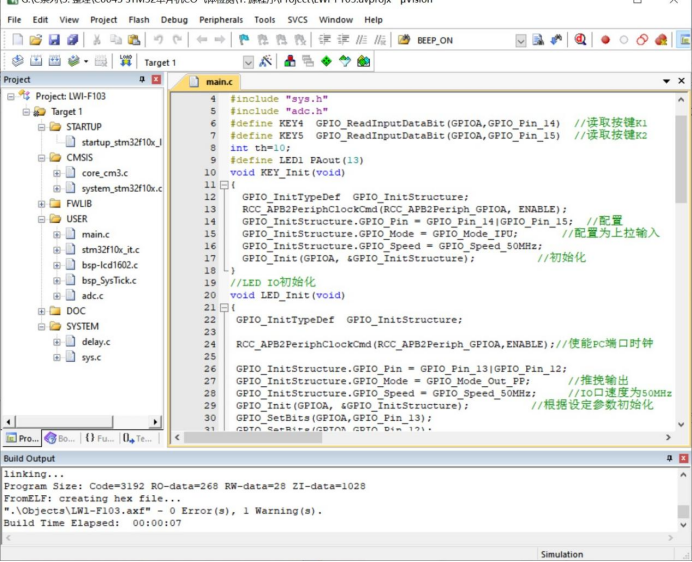The height and width of the screenshot is (562, 692).
Task: Toggle the enable/disable breakpoint hollow circle icon
Action: coord(624,40)
